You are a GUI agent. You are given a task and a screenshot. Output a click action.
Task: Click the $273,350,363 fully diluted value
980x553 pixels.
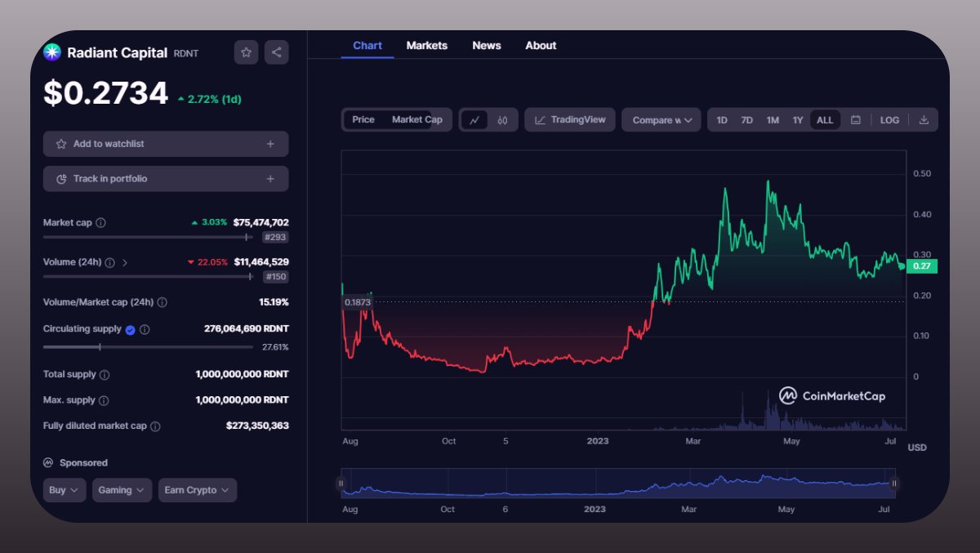point(257,426)
